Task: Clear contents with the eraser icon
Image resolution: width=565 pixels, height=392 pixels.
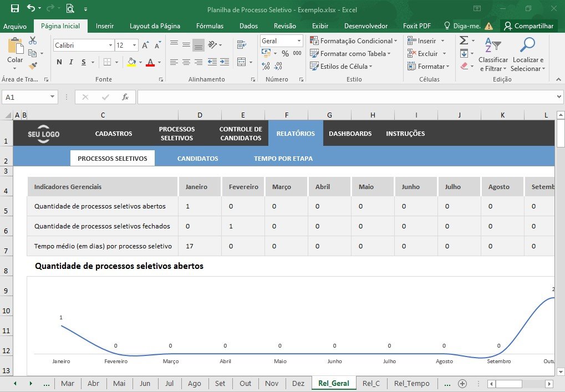Action: (x=464, y=66)
